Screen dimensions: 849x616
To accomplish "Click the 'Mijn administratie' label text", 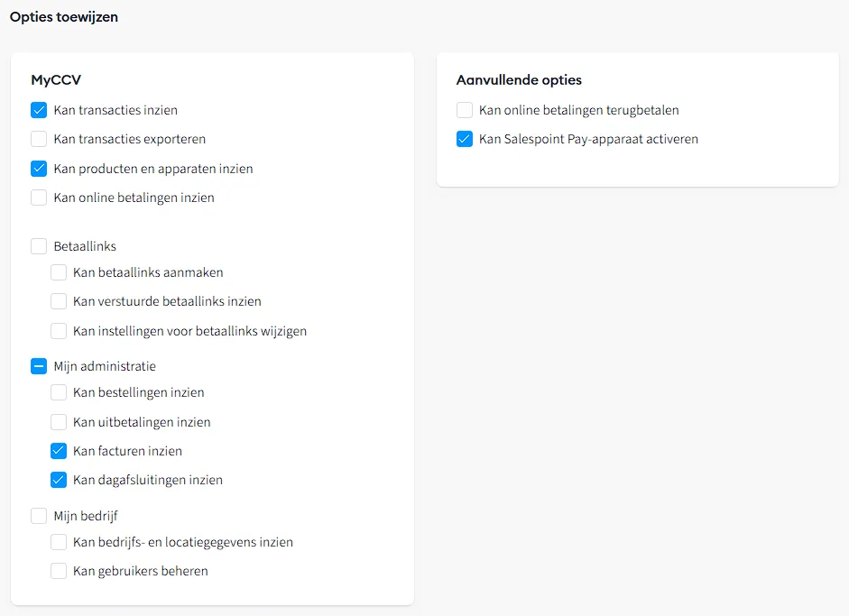I will (105, 366).
